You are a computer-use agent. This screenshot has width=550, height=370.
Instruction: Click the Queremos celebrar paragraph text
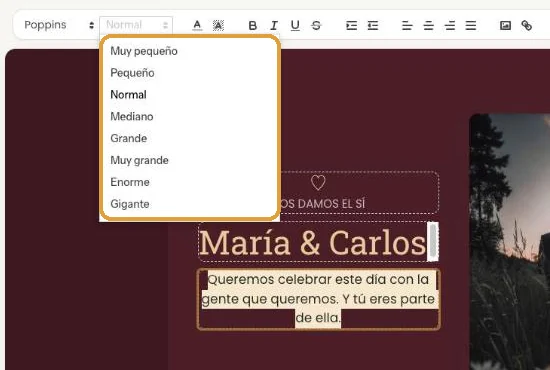click(318, 299)
